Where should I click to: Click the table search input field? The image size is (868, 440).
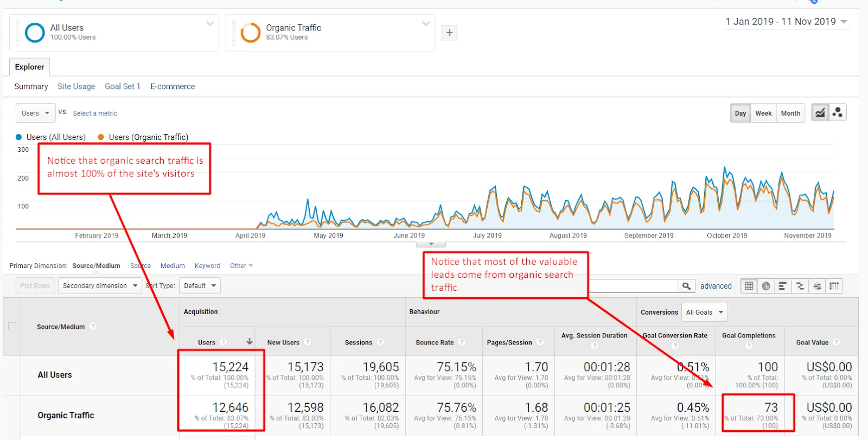[x=633, y=286]
